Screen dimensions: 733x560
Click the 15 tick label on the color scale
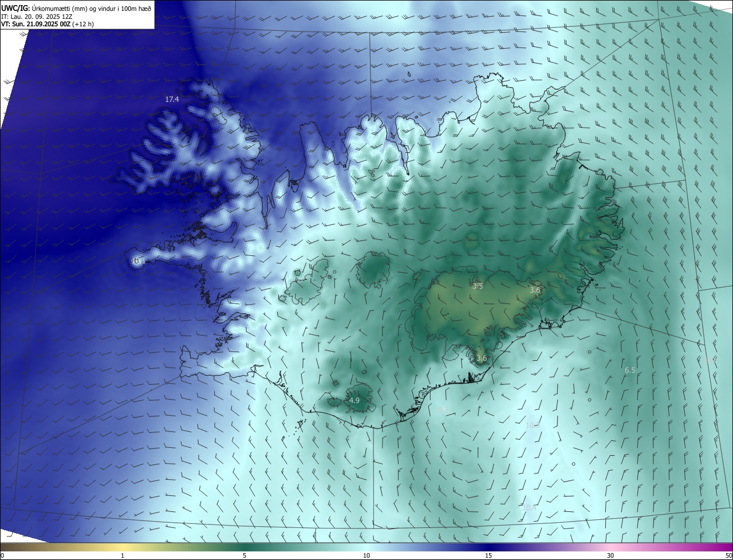[x=488, y=556]
